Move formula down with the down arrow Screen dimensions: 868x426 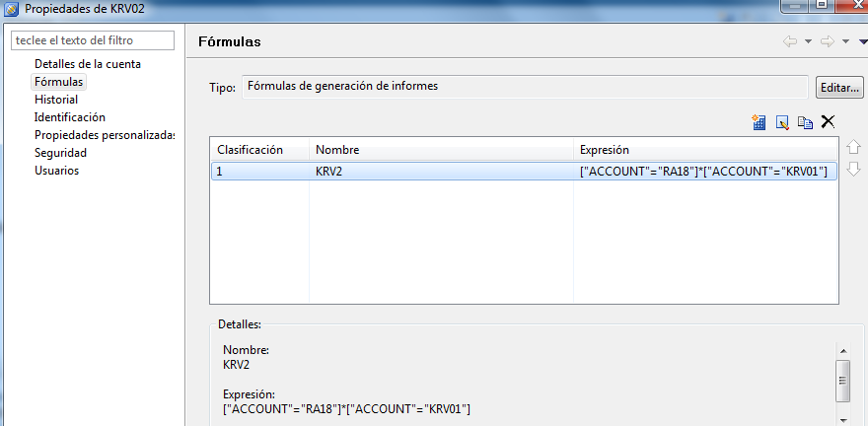[854, 169]
